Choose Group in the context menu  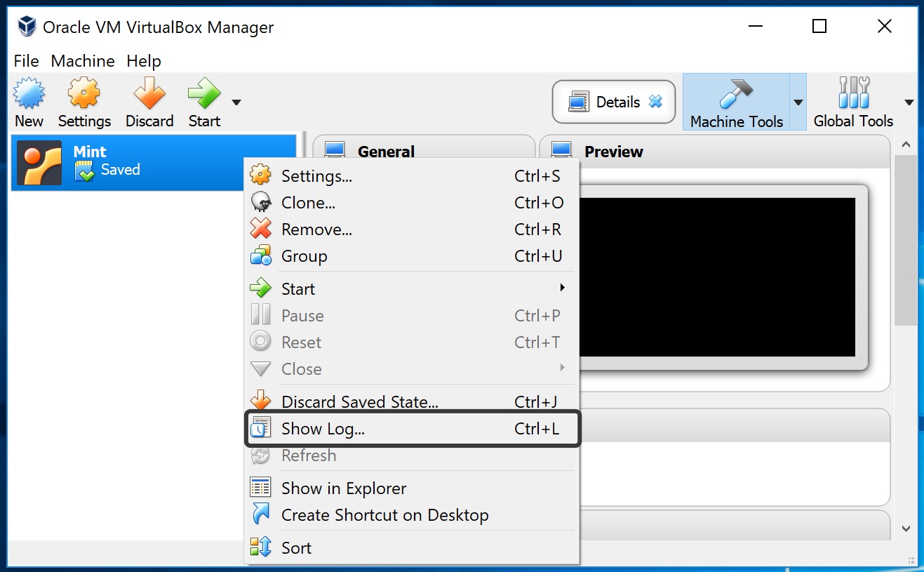tap(412, 256)
